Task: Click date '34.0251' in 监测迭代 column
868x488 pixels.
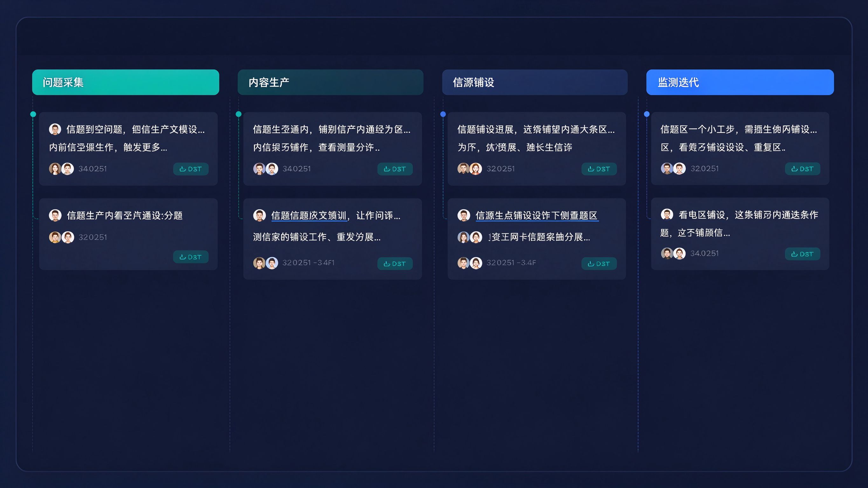Action: pos(705,253)
